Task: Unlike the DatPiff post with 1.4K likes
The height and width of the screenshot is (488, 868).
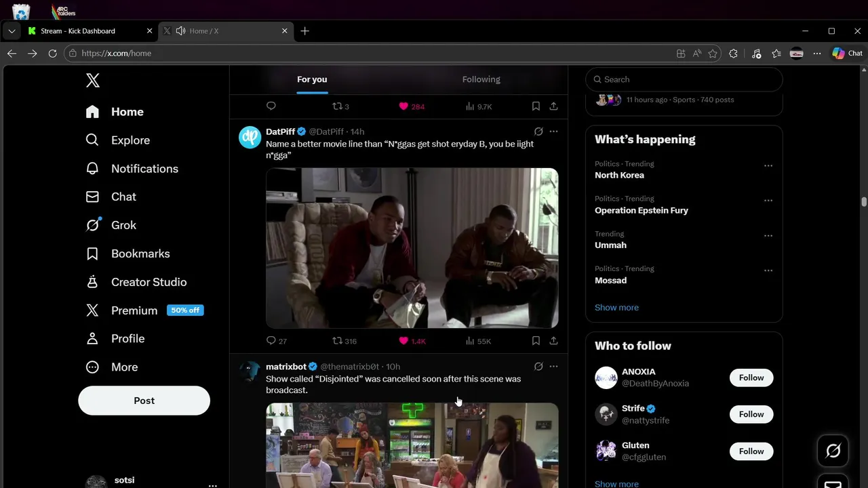Action: coord(412,341)
